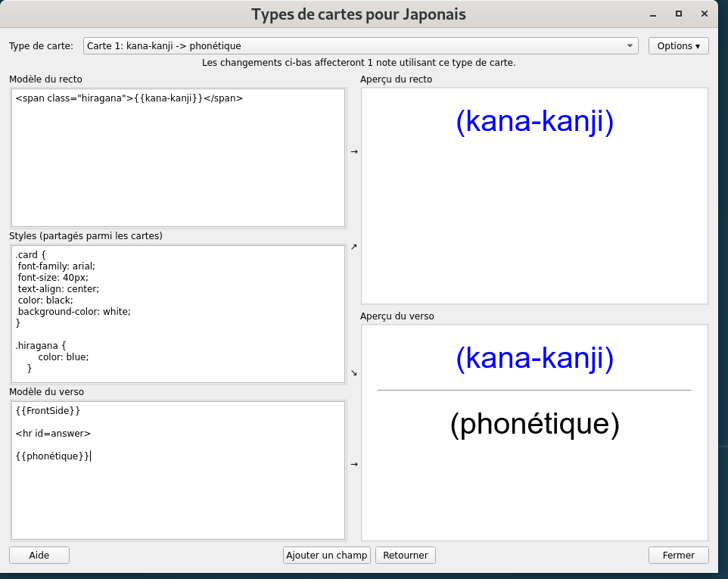Click the Aide button
The height and width of the screenshot is (579, 728).
coord(39,556)
